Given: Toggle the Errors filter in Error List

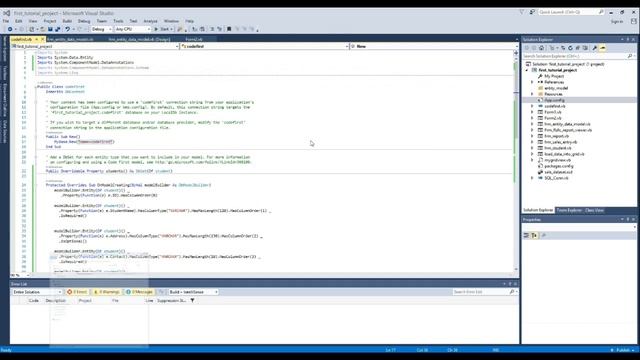Looking at the screenshot, I should (x=77, y=292).
